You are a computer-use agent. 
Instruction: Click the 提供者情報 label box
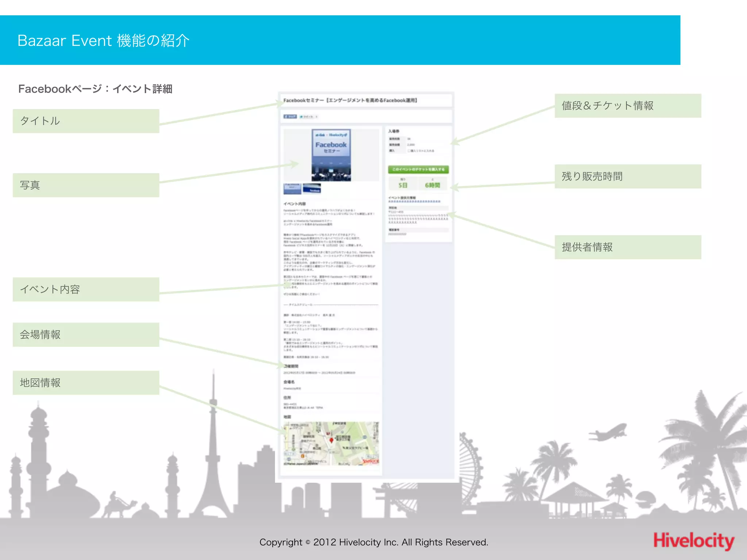628,247
